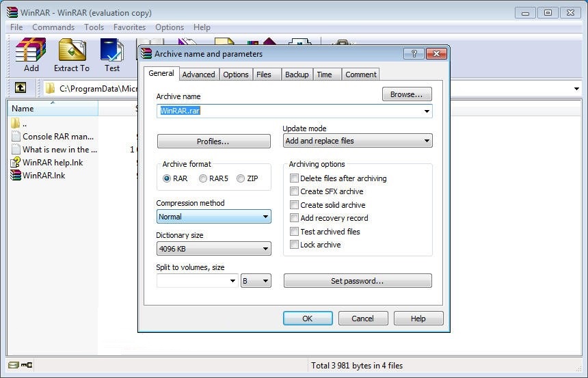Enable Delete files after archiving
This screenshot has height=378, width=588.
click(295, 178)
